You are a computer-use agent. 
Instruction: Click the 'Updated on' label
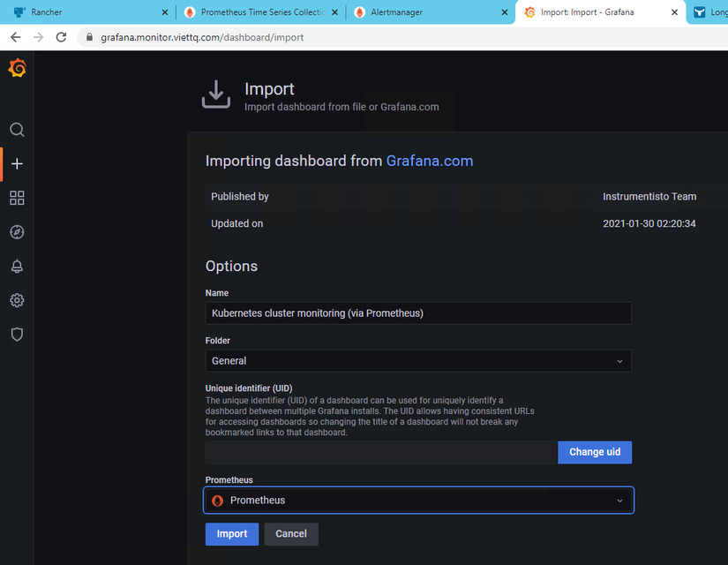(236, 223)
